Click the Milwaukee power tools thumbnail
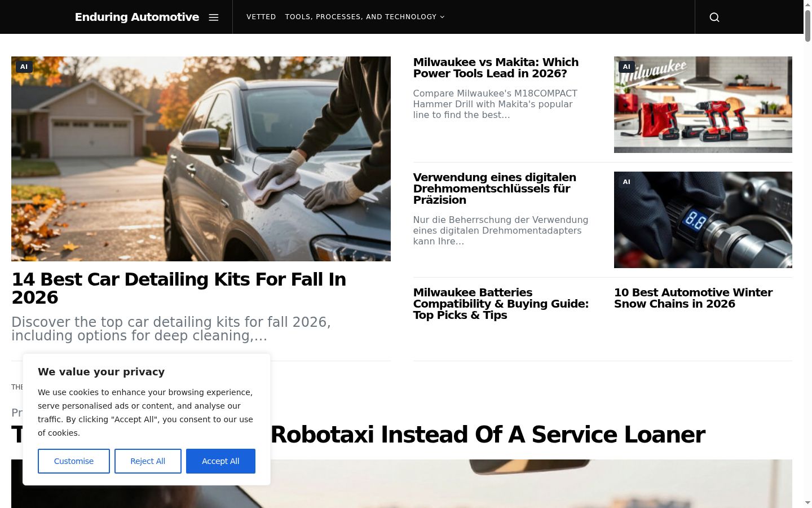Screen dimensions: 812x508 [703, 104]
